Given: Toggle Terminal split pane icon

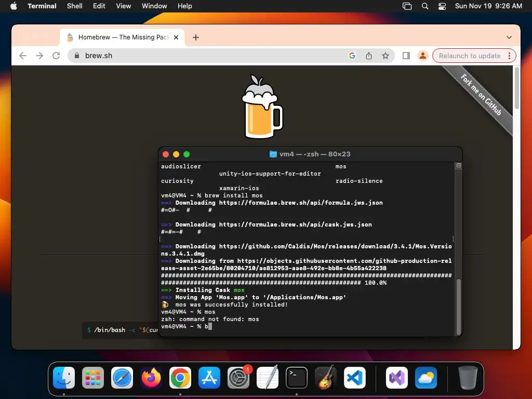Looking at the screenshot, I should coord(458,166).
